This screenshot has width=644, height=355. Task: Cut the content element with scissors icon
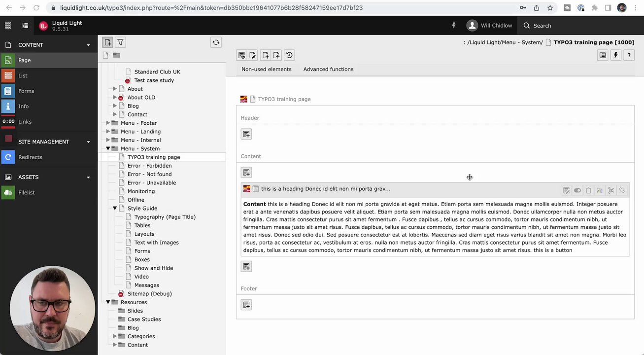tap(611, 190)
